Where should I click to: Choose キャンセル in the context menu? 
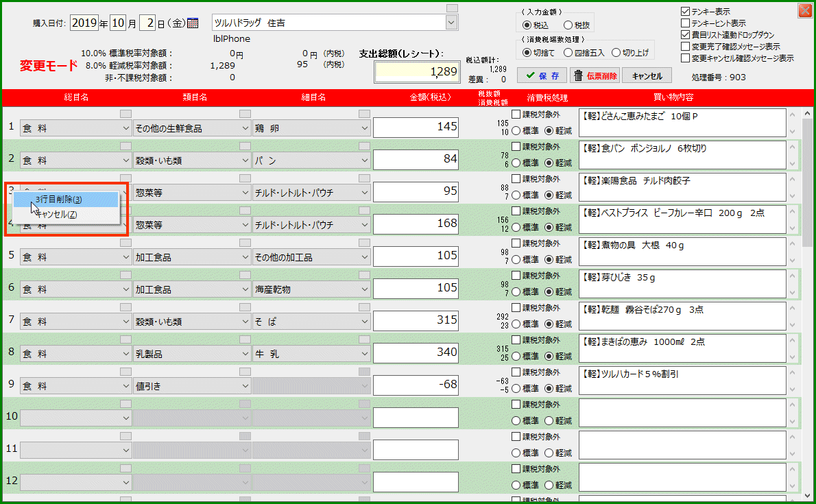point(66,214)
